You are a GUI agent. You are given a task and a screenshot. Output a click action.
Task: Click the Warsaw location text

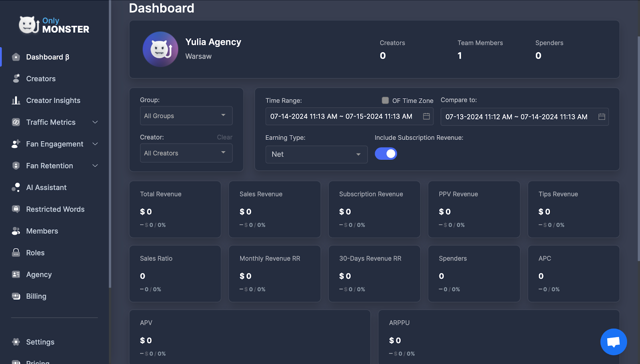pos(198,56)
